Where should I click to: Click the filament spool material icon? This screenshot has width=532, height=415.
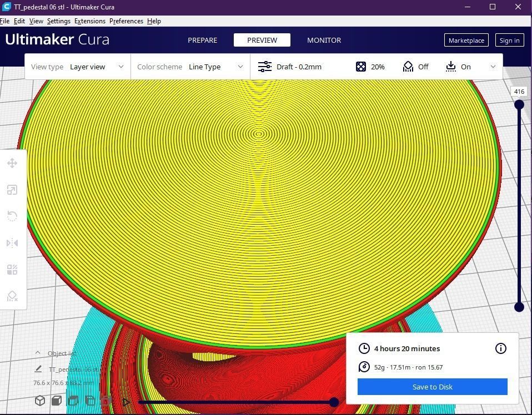point(364,367)
